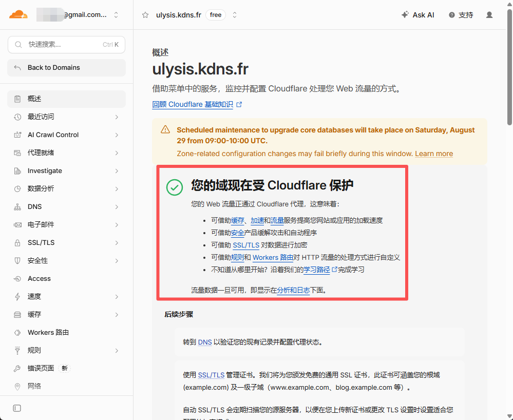Click the Workers 路由 icon
Screen dimensions: 513x420
(17, 333)
